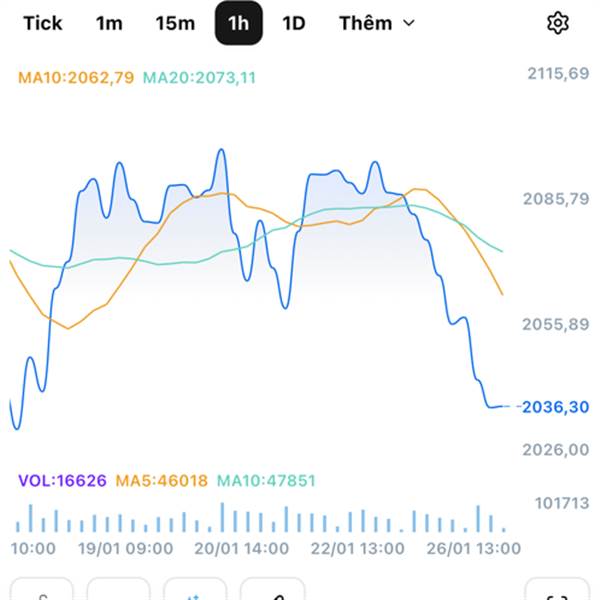Tap the orange MA5:46018 volume label
This screenshot has width=600, height=600.
click(x=162, y=481)
